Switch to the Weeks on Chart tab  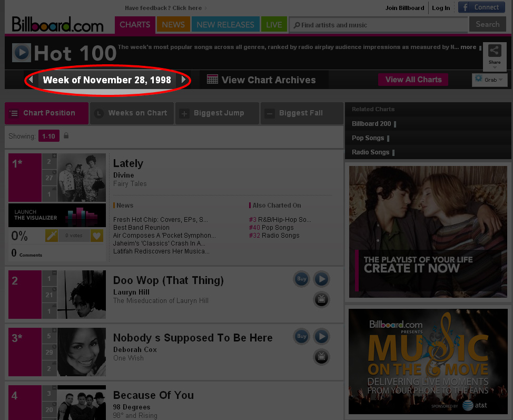[132, 113]
